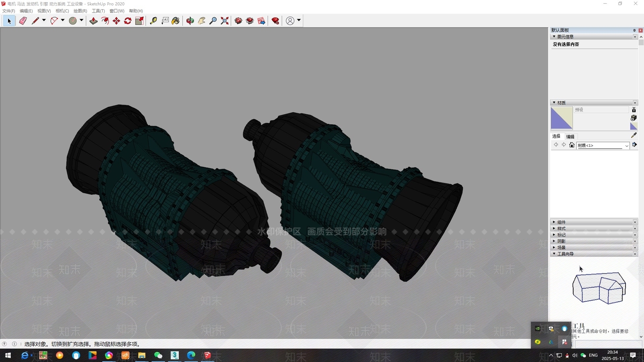
Task: Open the 文件(F) menu
Action: [9, 11]
